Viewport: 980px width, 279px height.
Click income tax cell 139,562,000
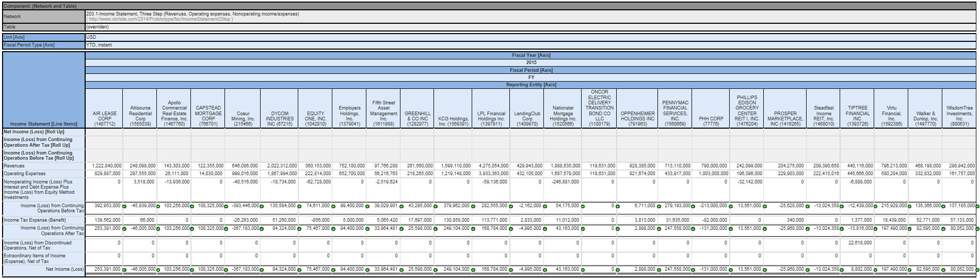coord(108,220)
